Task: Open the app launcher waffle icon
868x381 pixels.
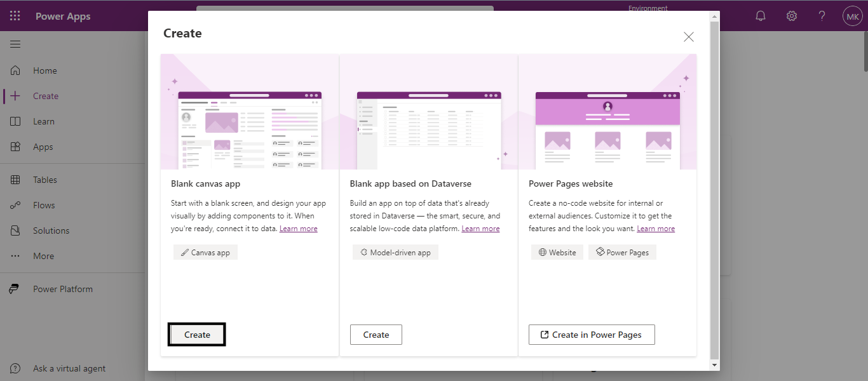Action: (15, 16)
